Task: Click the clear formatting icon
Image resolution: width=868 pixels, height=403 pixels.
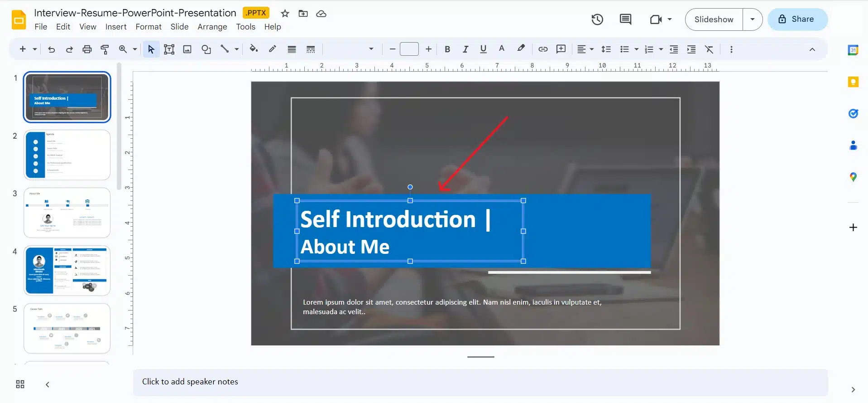Action: [709, 49]
